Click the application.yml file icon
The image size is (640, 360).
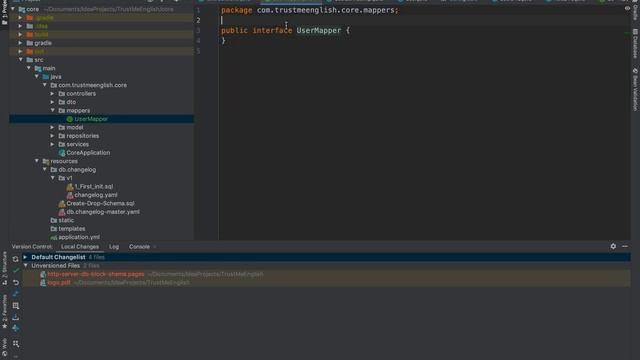point(53,237)
